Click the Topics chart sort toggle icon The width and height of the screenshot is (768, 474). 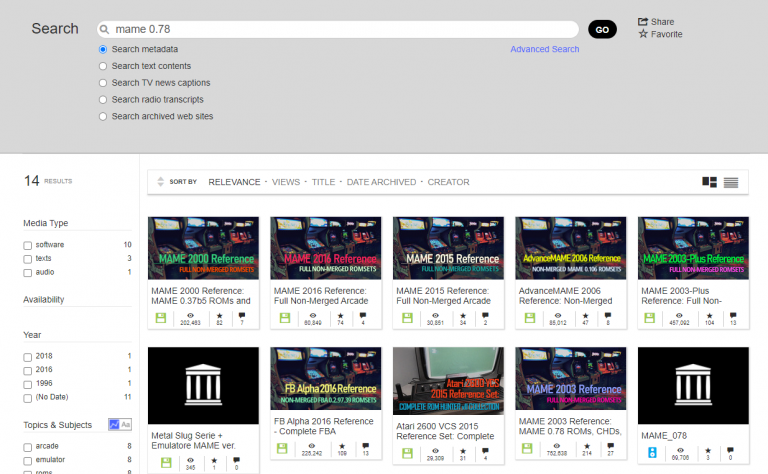tap(113, 425)
